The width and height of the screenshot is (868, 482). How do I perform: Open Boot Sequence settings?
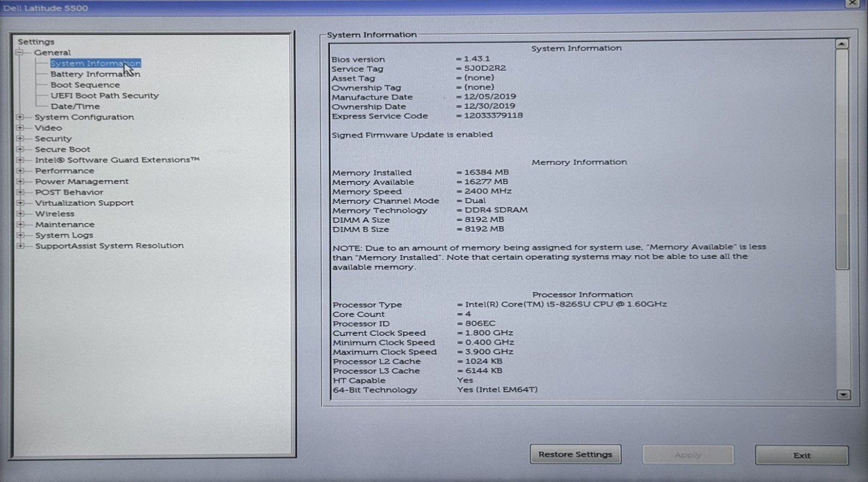85,85
